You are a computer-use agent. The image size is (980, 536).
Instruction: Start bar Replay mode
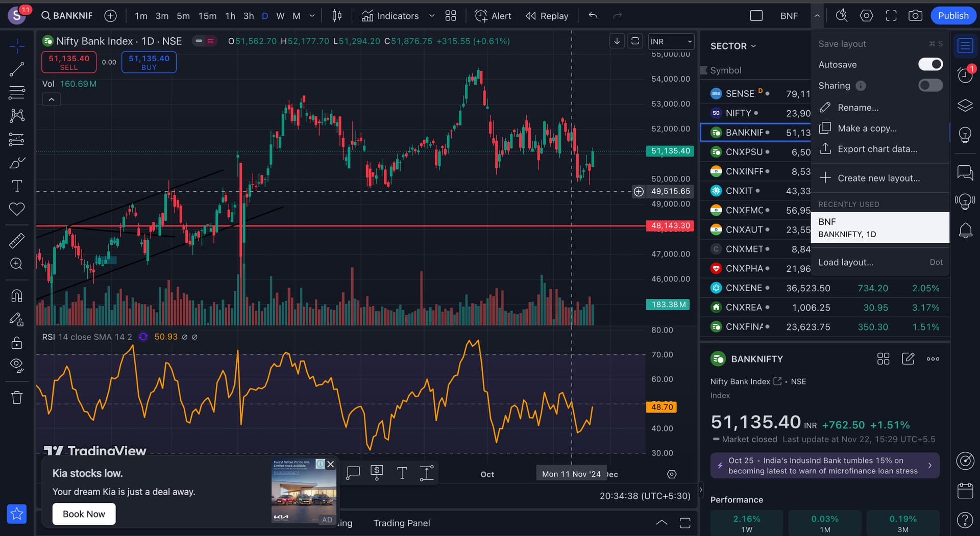click(x=547, y=16)
